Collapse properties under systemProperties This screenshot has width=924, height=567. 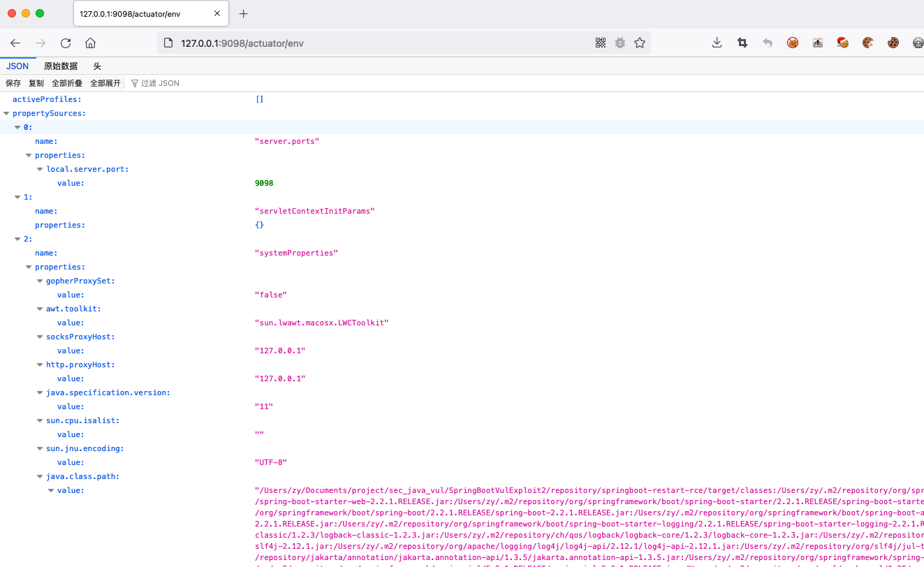[x=29, y=267]
